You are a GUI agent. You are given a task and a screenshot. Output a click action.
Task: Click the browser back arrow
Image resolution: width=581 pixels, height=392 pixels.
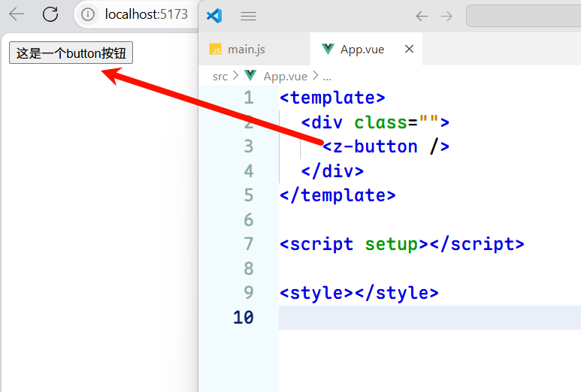click(17, 14)
